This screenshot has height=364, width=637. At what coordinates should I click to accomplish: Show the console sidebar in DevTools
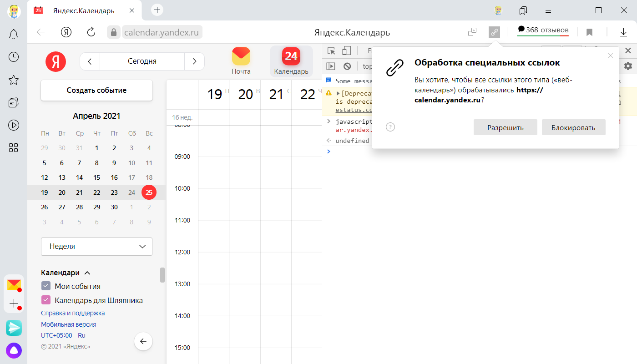pyautogui.click(x=331, y=66)
